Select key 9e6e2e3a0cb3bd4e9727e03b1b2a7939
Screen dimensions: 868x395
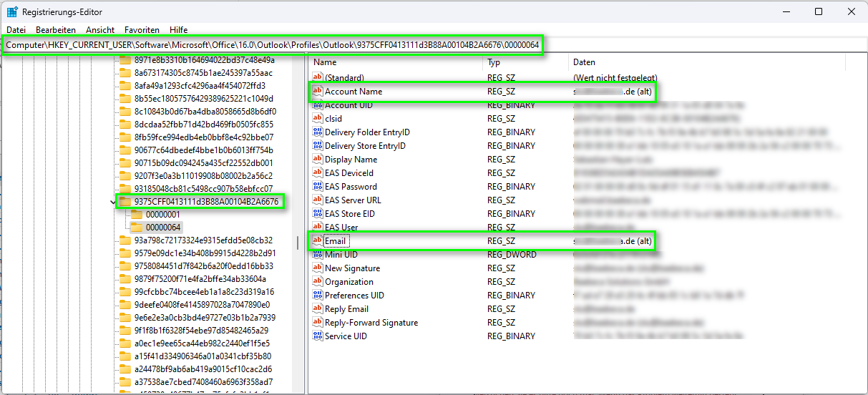[x=205, y=318]
